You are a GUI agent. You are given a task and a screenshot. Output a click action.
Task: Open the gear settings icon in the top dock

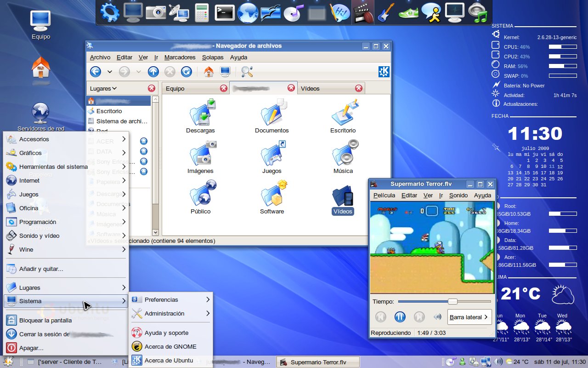click(x=110, y=12)
